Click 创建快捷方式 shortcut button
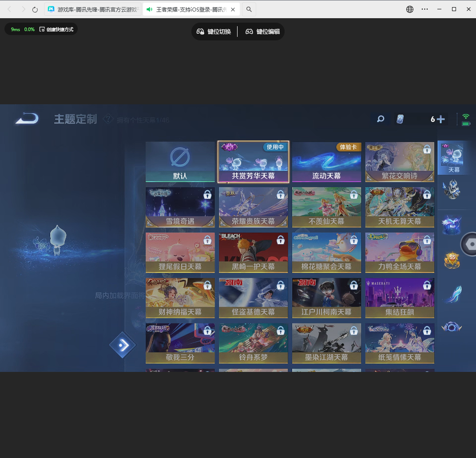 tap(56, 29)
